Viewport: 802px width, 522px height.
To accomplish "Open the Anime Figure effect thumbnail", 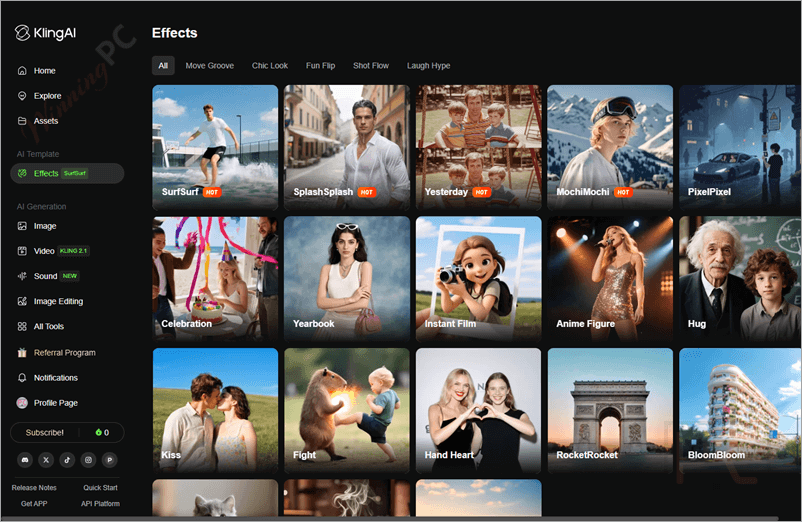I will pyautogui.click(x=610, y=279).
